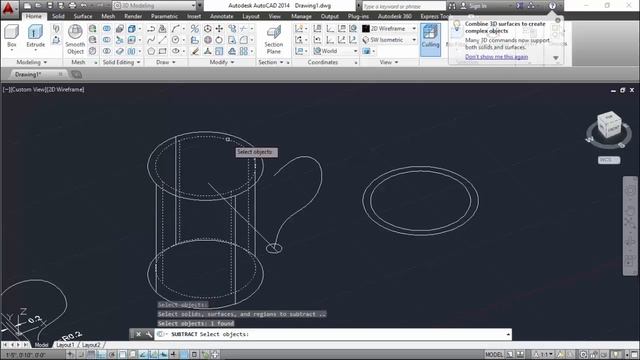Open the 2D Wireframe visual style dropdown
The image size is (640, 360).
coord(389,29)
